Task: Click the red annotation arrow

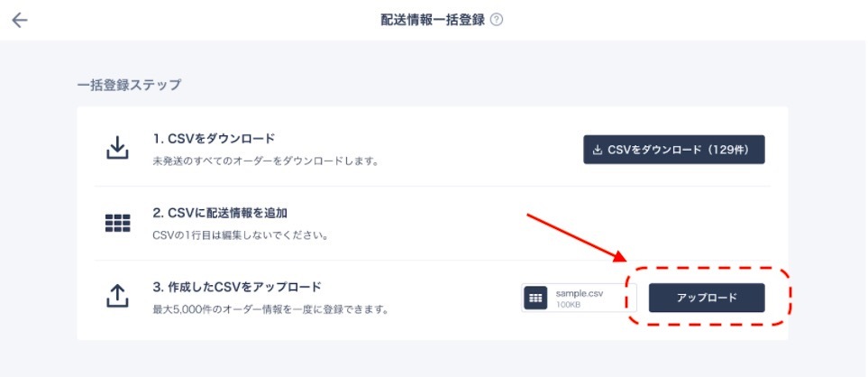Action: pyautogui.click(x=576, y=237)
